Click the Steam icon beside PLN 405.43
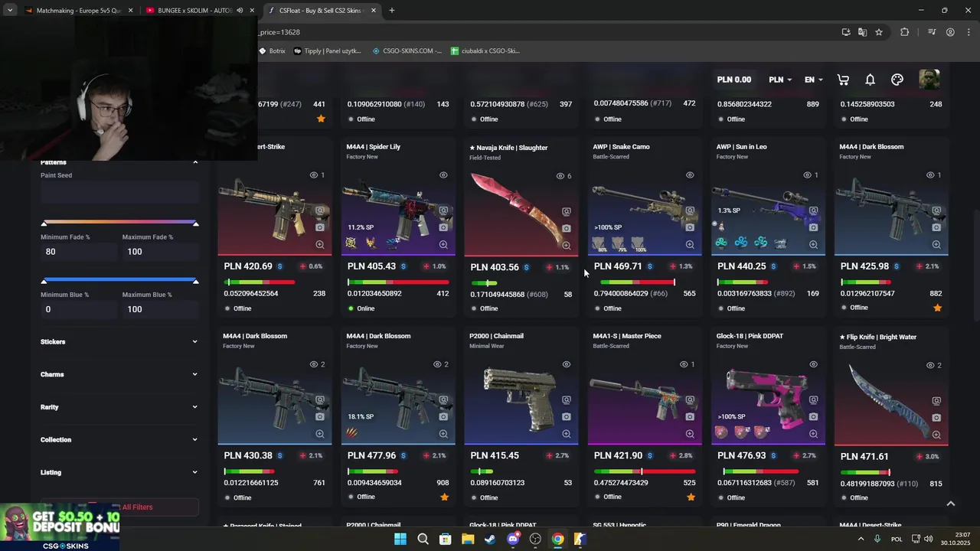Viewport: 980px width, 551px height. (x=403, y=266)
